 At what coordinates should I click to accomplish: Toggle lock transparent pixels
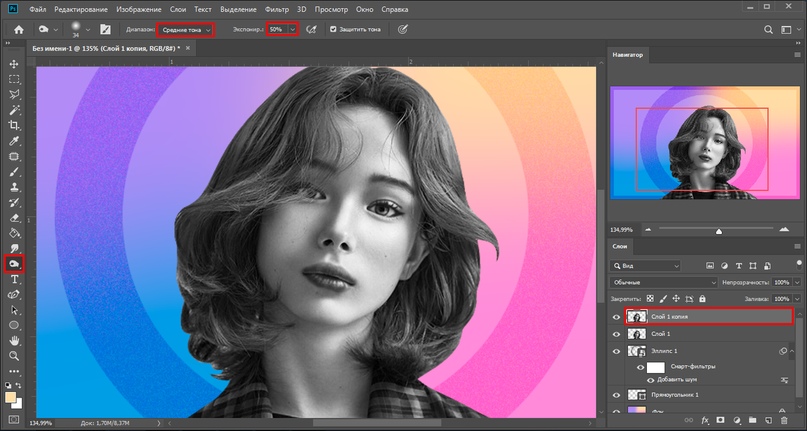point(650,299)
